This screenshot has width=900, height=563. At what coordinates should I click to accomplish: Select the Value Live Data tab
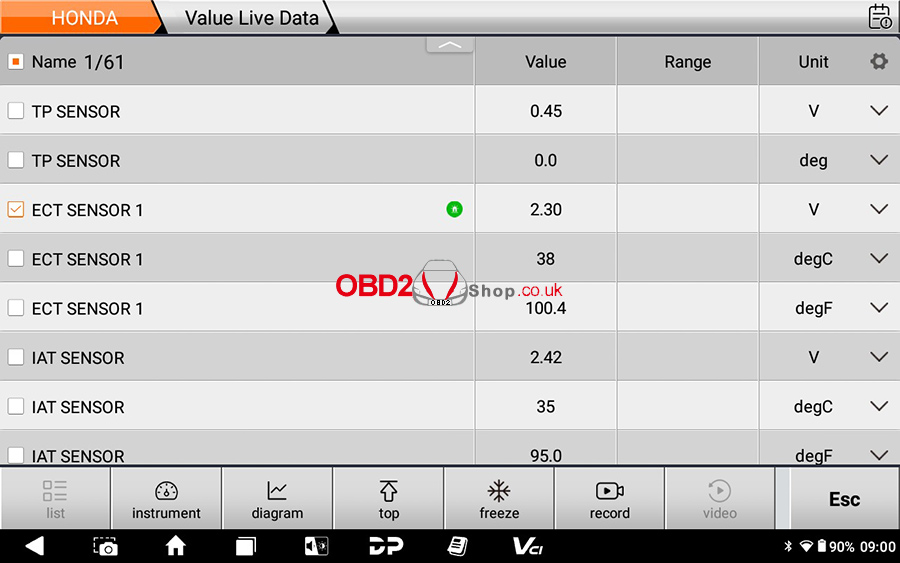[251, 18]
